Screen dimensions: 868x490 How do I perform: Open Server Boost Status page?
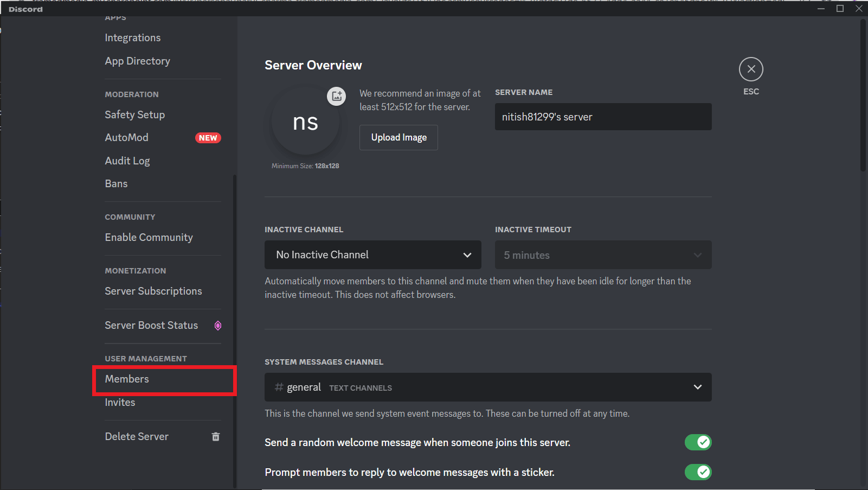(x=151, y=325)
